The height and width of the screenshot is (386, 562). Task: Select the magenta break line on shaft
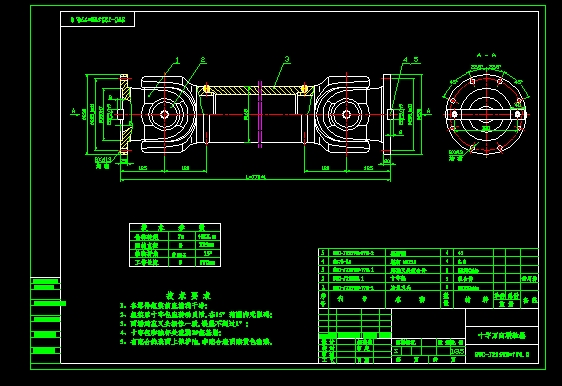(260, 114)
